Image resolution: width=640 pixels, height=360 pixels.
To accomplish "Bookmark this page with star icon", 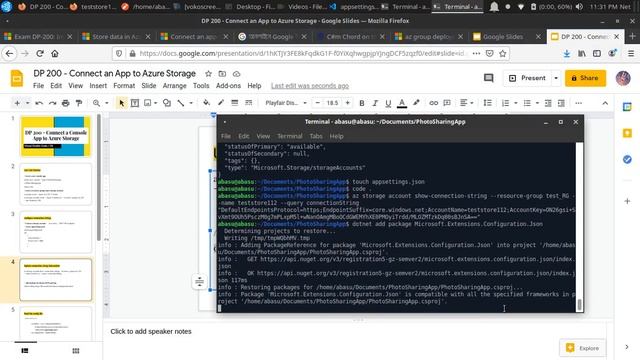I will pos(502,53).
